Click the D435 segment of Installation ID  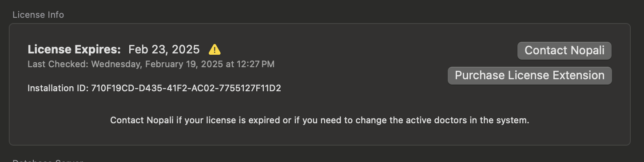(149, 88)
